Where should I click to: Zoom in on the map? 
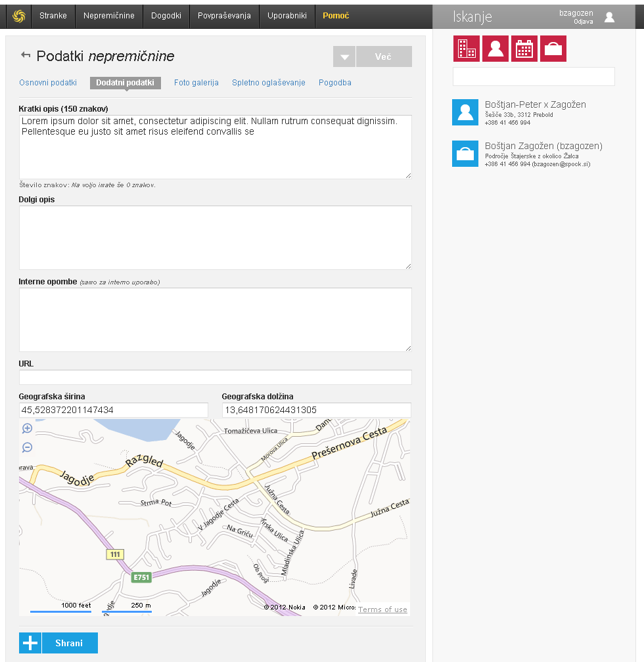(x=28, y=429)
